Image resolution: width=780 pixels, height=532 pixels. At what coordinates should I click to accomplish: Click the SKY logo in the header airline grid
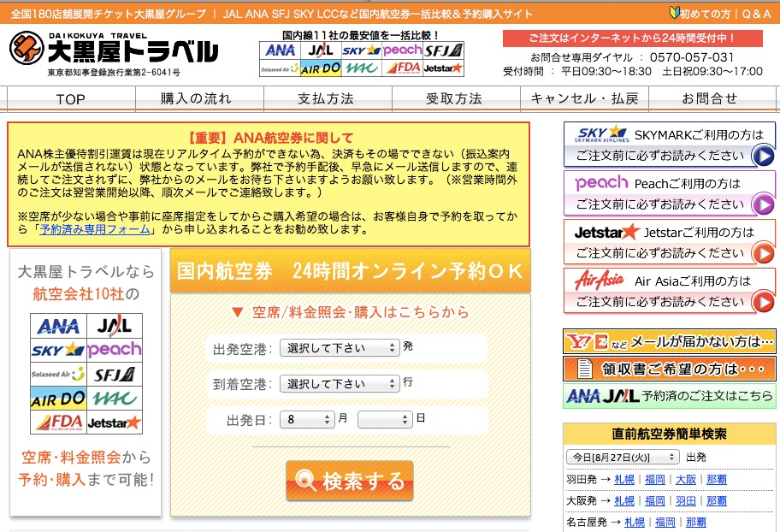pyautogui.click(x=362, y=50)
